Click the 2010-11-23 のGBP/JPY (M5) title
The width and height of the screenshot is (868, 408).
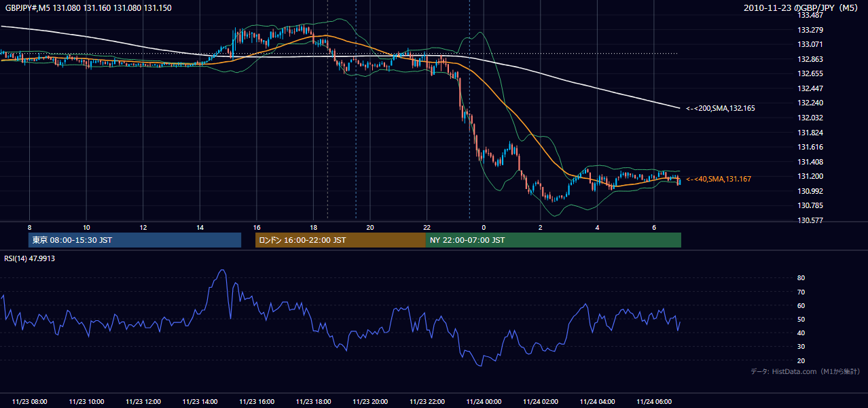[802, 7]
